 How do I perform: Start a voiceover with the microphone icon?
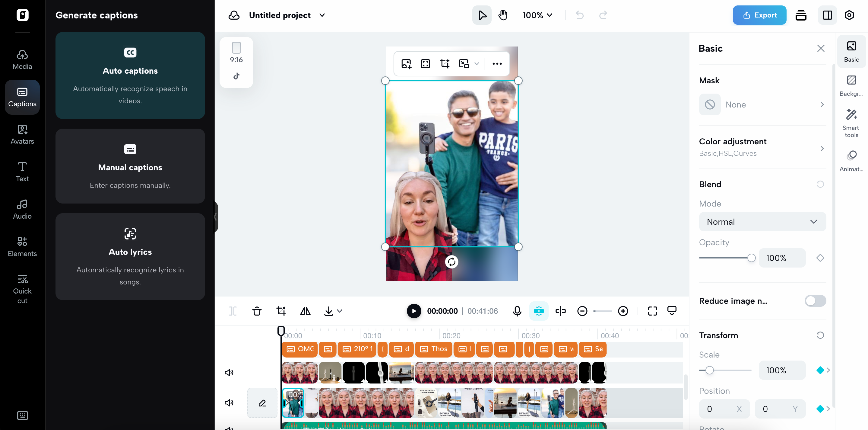click(517, 311)
